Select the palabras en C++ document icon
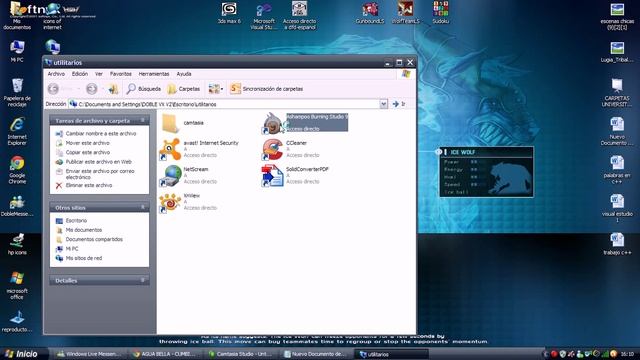 click(617, 169)
